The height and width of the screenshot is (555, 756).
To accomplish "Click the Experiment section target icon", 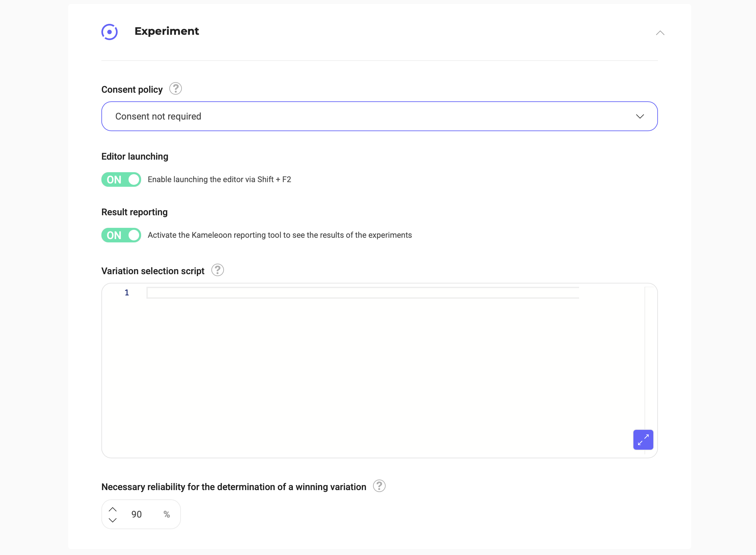I will [x=109, y=32].
